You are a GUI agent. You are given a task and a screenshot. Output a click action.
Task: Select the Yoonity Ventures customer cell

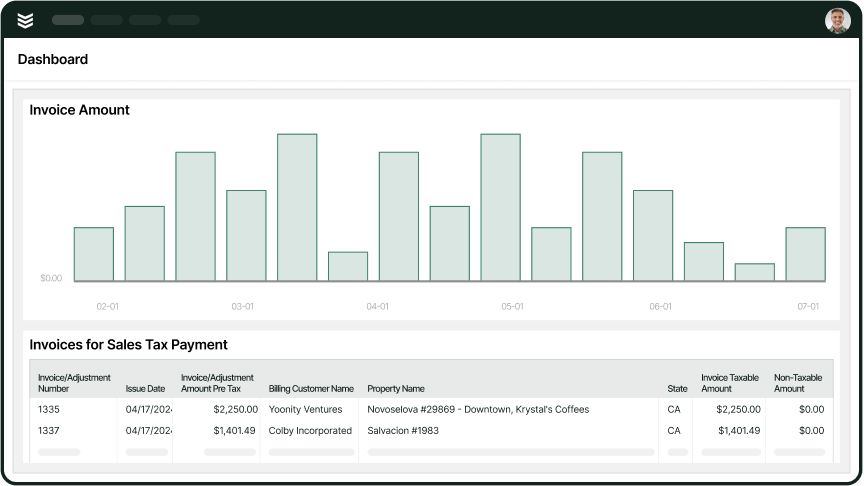tap(306, 409)
